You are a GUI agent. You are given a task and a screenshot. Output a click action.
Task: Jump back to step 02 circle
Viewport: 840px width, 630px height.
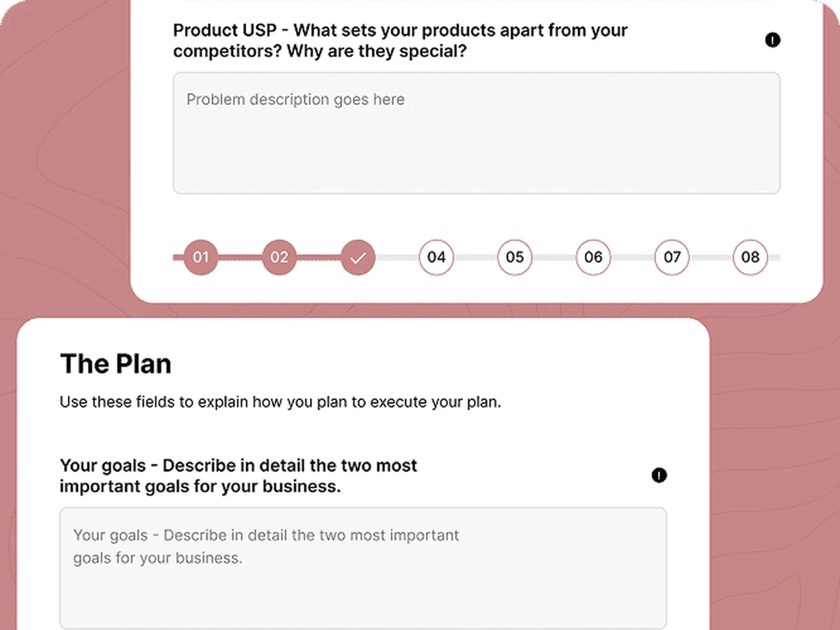click(x=279, y=258)
